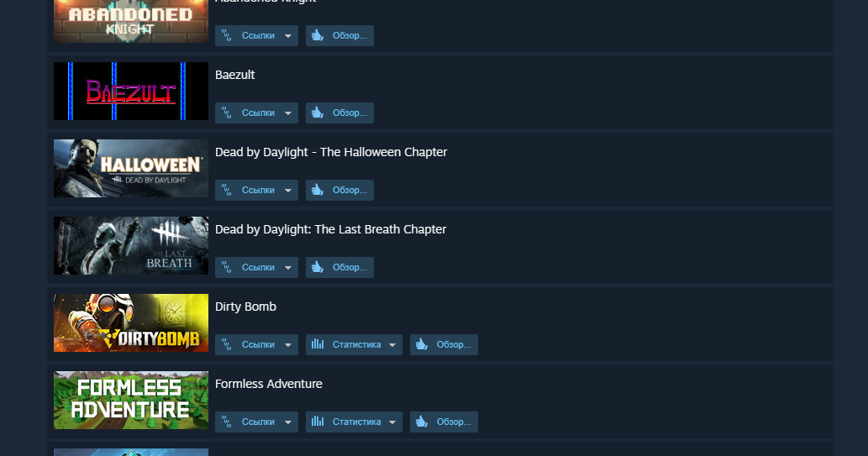The image size is (868, 456).
Task: Open the Dirty Bomb game title link
Action: click(245, 307)
